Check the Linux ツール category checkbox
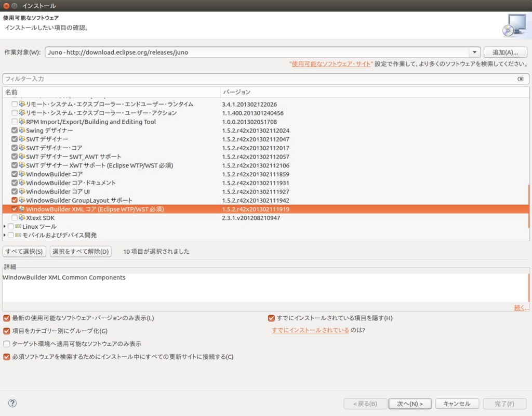The width and height of the screenshot is (532, 416). click(x=10, y=226)
